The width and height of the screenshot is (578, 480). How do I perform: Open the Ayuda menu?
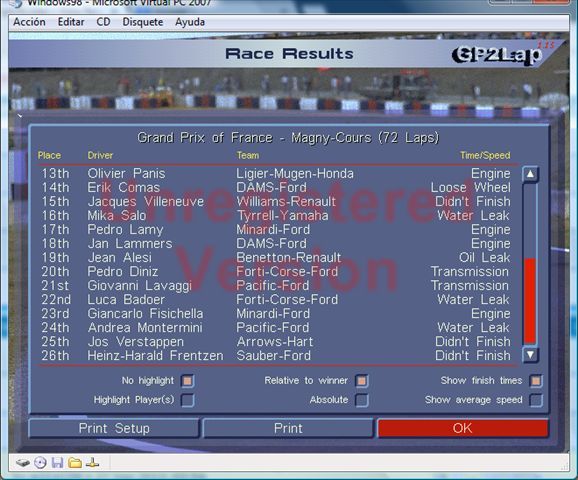190,22
